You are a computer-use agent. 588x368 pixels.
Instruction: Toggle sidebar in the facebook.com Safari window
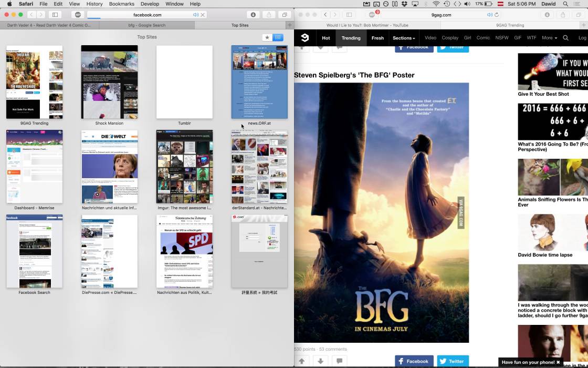(55, 15)
